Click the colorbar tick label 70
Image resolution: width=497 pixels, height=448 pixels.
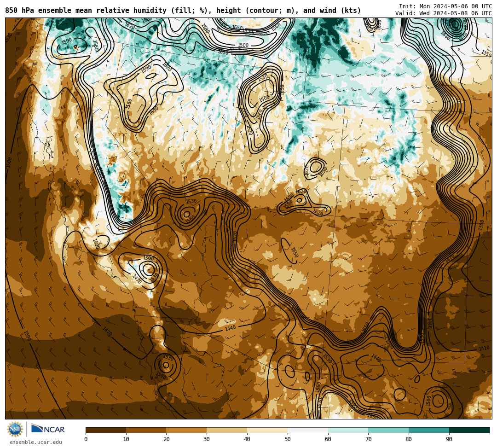click(x=368, y=439)
